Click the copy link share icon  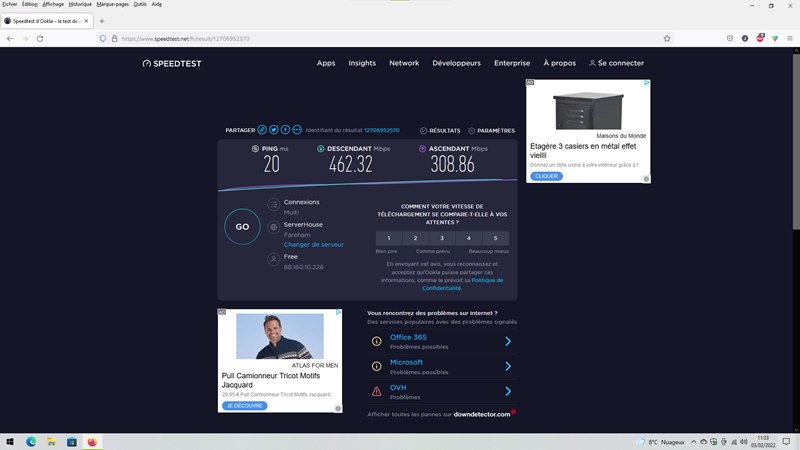262,130
